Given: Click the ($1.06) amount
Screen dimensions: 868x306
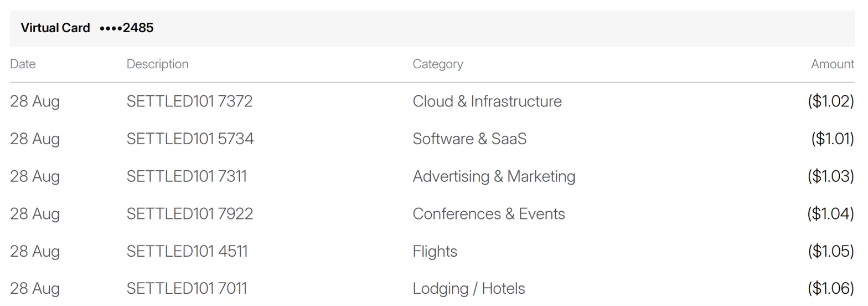Looking at the screenshot, I should pos(831,288).
